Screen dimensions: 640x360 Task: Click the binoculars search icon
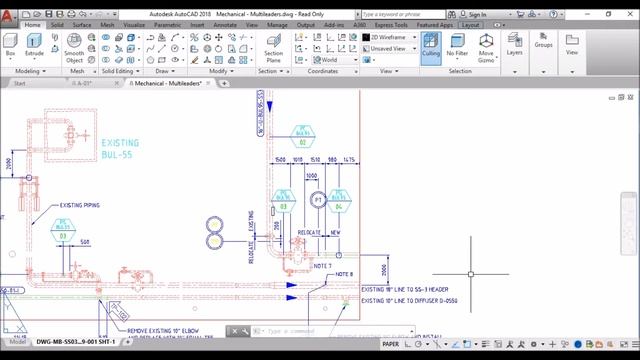click(x=452, y=14)
